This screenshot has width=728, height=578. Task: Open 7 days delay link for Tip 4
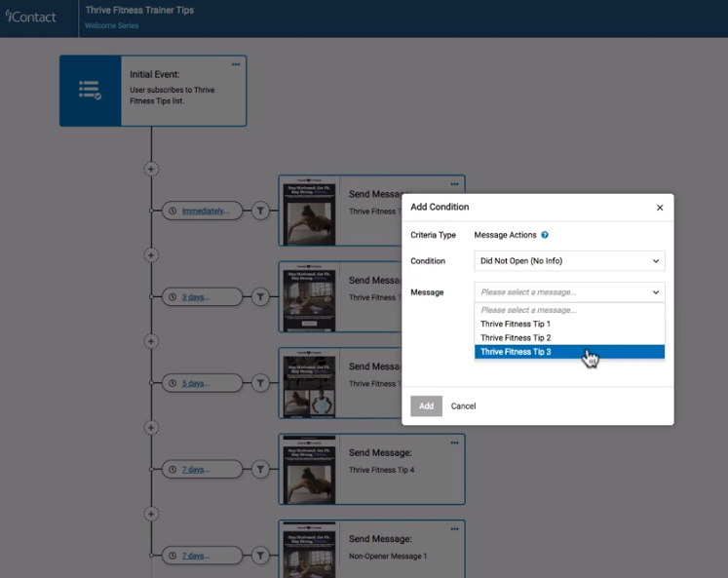point(196,470)
